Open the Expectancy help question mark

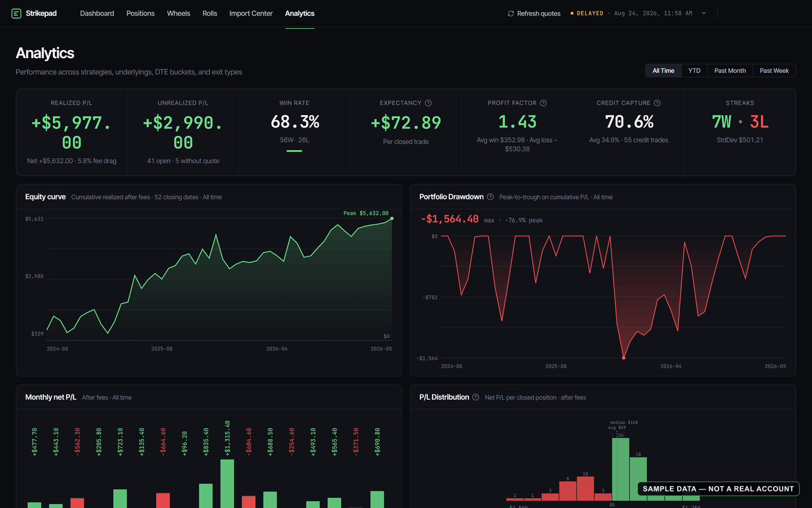tap(429, 103)
